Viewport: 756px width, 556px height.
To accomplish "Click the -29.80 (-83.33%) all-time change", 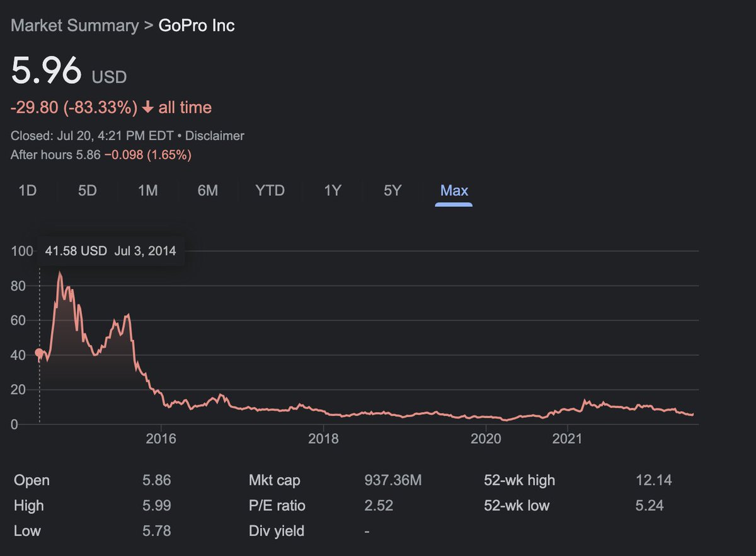I will [74, 108].
